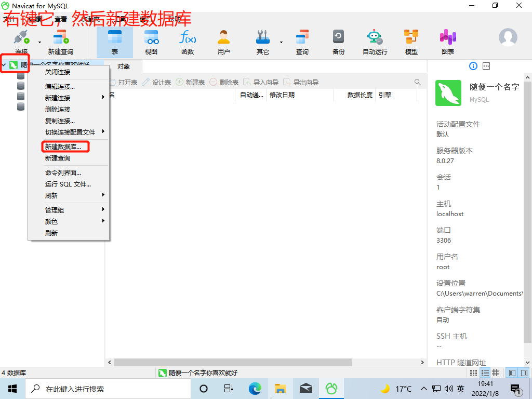This screenshot has width=532, height=399.
Task: Open the 模型 (Model) pane icon
Action: click(x=411, y=42)
